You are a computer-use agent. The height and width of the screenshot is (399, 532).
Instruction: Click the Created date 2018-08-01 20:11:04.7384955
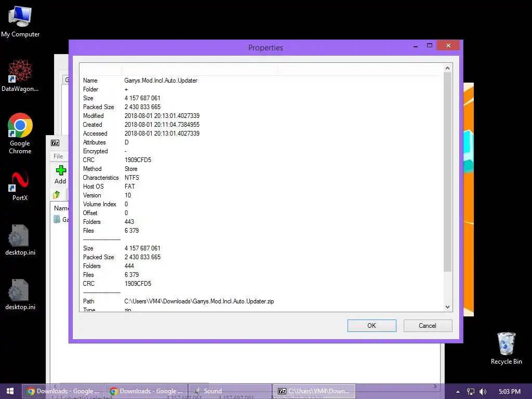[162, 125]
